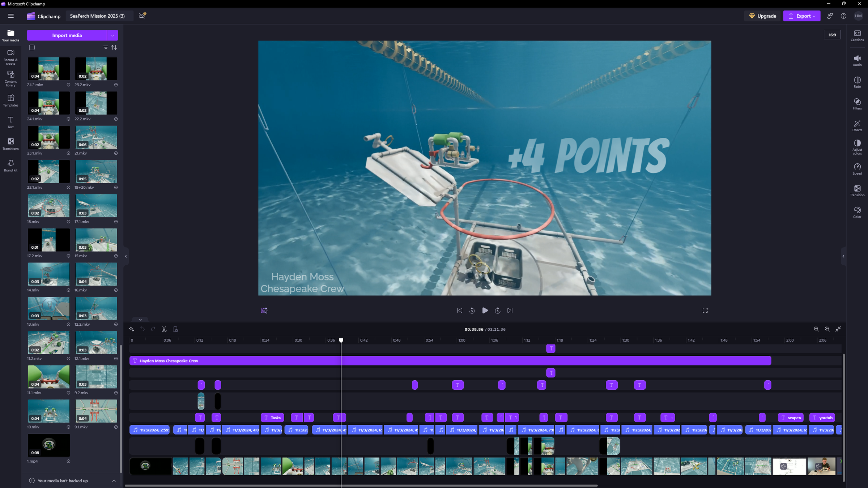The image size is (868, 488).
Task: Open the Brand kit panel
Action: [x=10, y=166]
